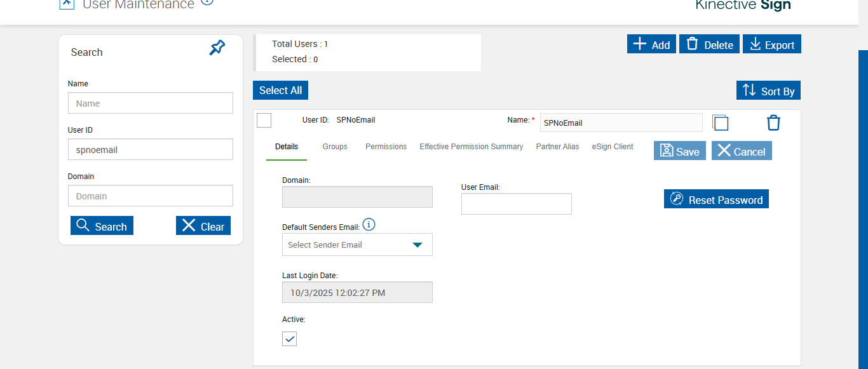Click the Search button

[102, 226]
